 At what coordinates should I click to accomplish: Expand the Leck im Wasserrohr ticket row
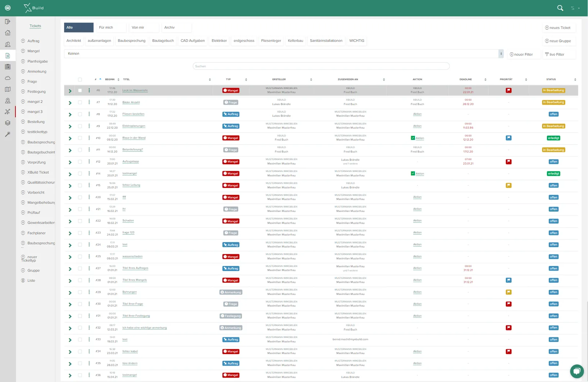tap(70, 91)
